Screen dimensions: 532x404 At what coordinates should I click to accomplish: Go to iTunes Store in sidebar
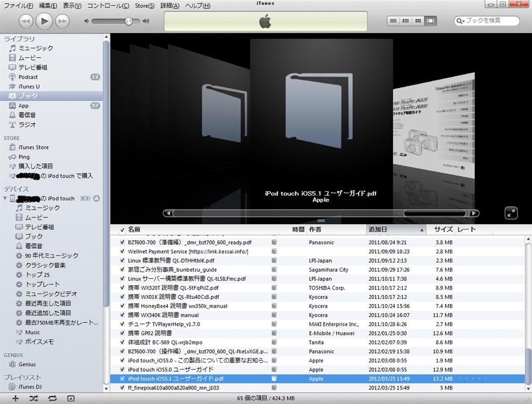(33, 147)
